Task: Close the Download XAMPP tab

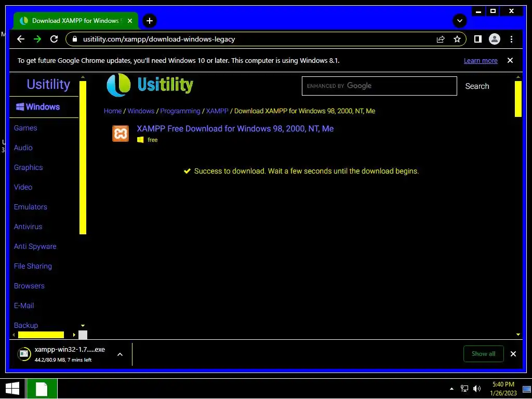Action: point(129,21)
